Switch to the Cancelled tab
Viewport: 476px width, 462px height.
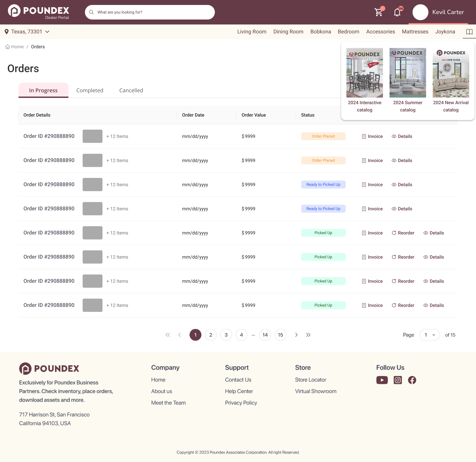pos(131,90)
